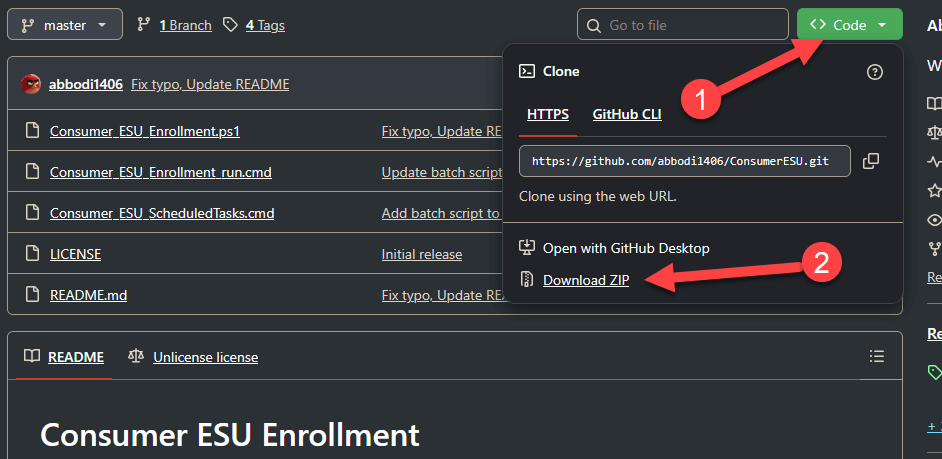Click the branch icon next to 1 Branch
This screenshot has width=942, height=459.
[x=144, y=25]
